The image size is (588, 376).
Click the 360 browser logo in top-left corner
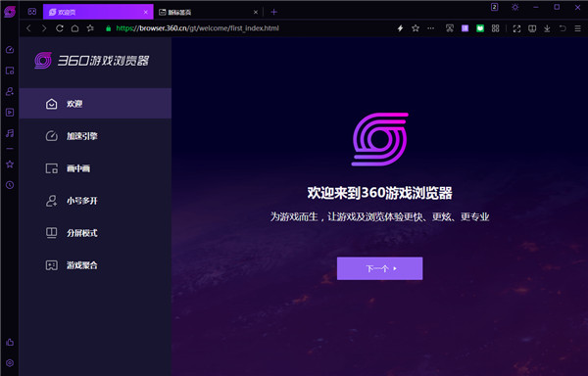click(10, 12)
